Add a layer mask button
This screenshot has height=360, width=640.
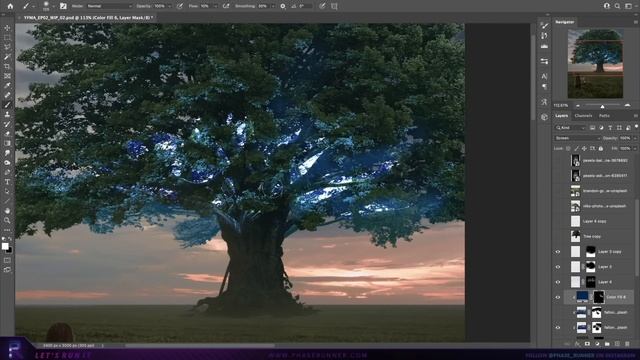[x=587, y=344]
